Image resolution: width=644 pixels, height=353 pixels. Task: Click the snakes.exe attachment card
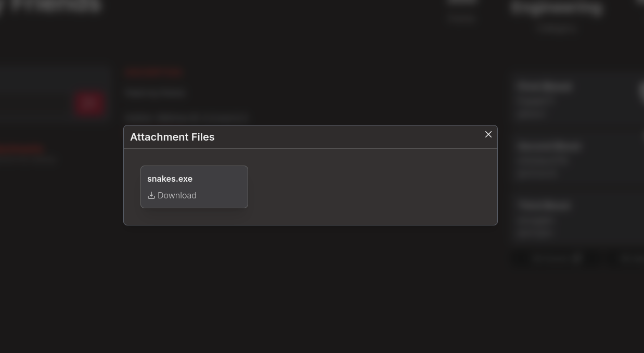tap(218, 186)
